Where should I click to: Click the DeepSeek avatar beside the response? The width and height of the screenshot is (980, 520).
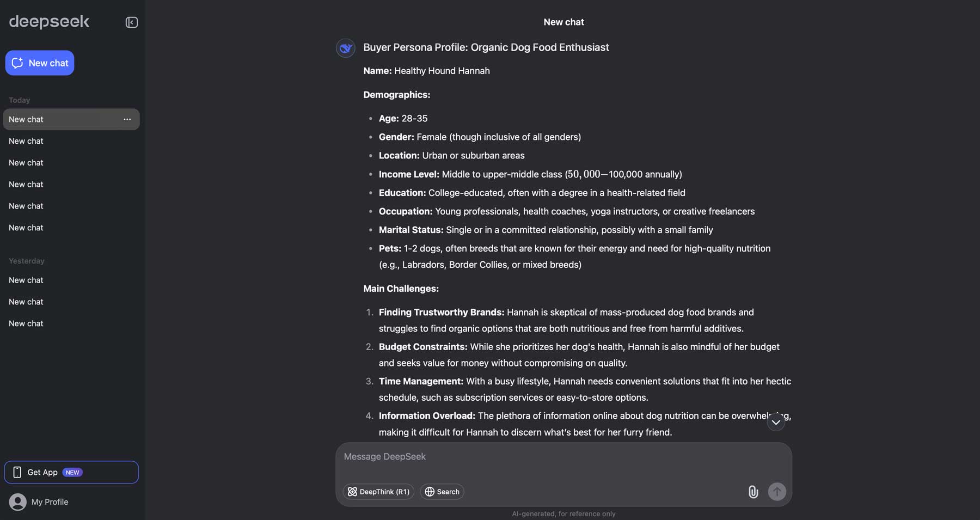(x=345, y=48)
